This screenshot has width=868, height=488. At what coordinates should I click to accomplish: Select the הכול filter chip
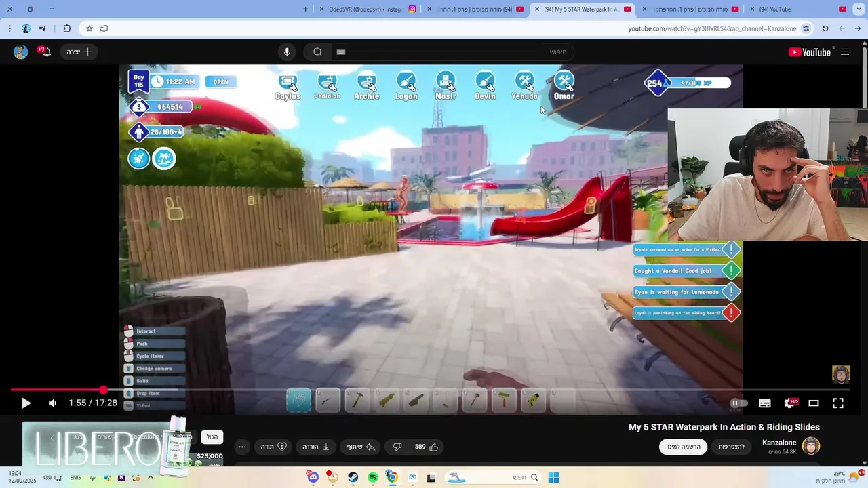212,437
